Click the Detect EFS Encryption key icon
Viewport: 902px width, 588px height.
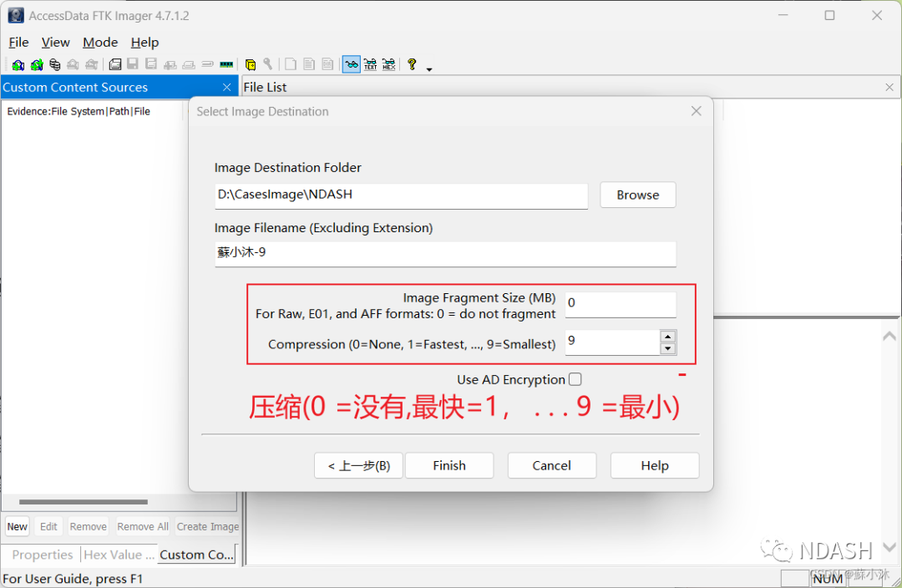[x=268, y=64]
